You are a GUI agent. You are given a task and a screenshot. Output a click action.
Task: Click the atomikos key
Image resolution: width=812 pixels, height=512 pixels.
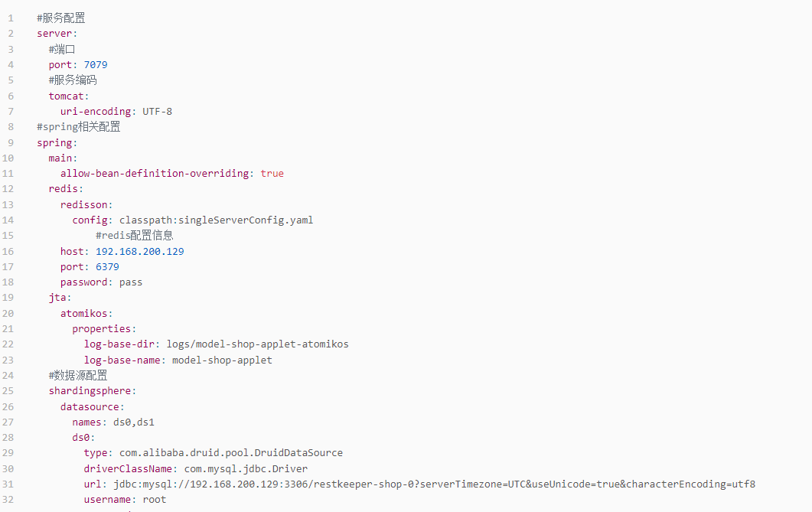[x=83, y=313]
